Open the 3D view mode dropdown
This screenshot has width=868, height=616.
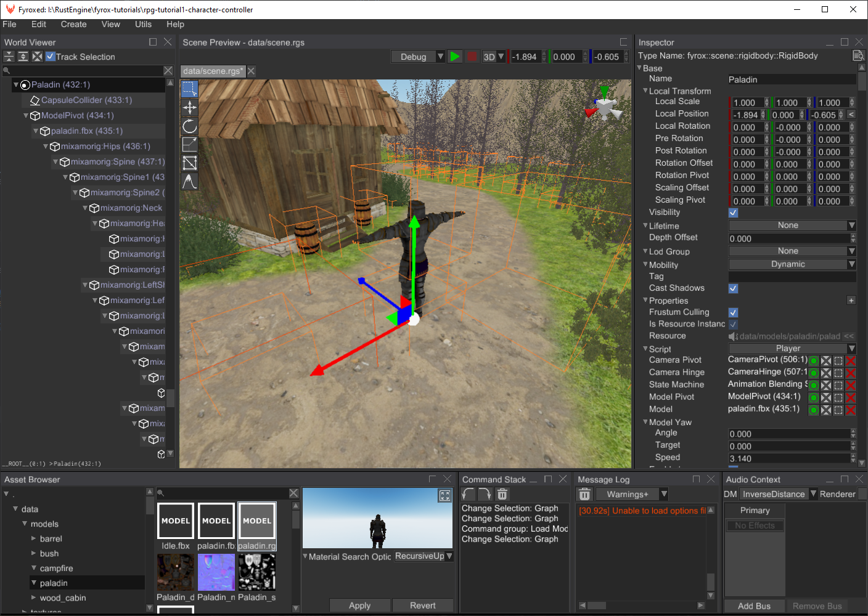tap(494, 57)
